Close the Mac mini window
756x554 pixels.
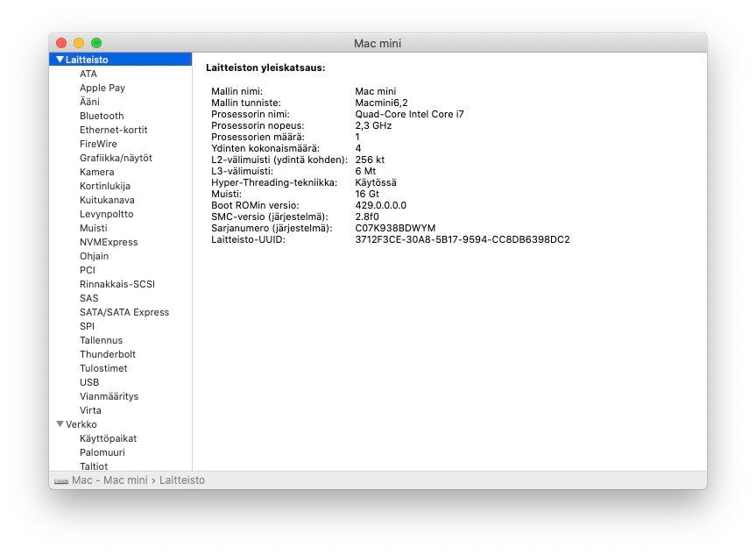point(61,43)
